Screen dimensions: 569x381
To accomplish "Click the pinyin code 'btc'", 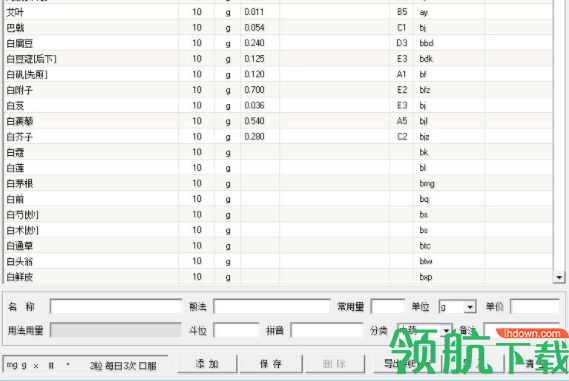I will coord(425,246).
